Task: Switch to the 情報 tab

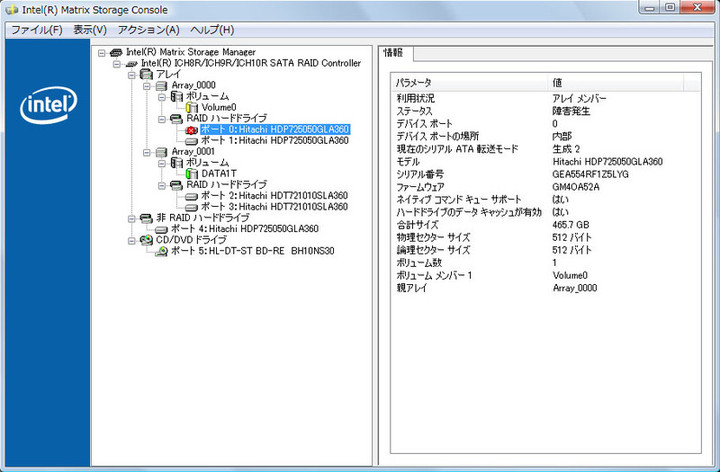Action: pos(396,53)
